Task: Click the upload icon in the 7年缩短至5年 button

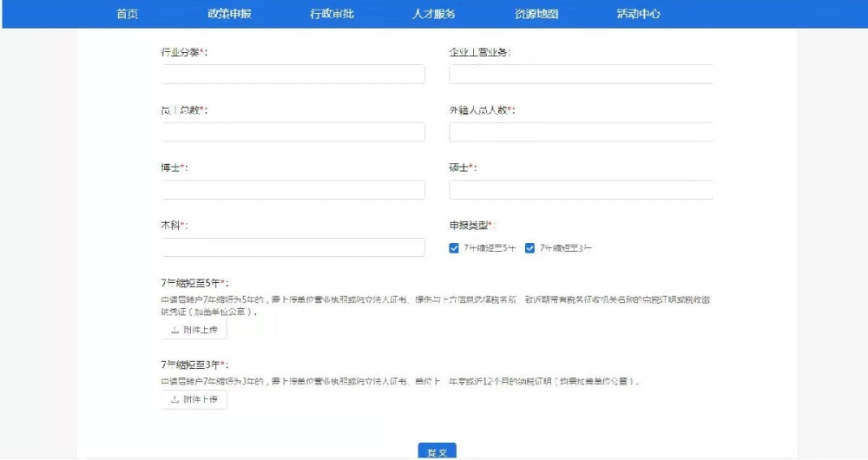Action: (x=175, y=330)
